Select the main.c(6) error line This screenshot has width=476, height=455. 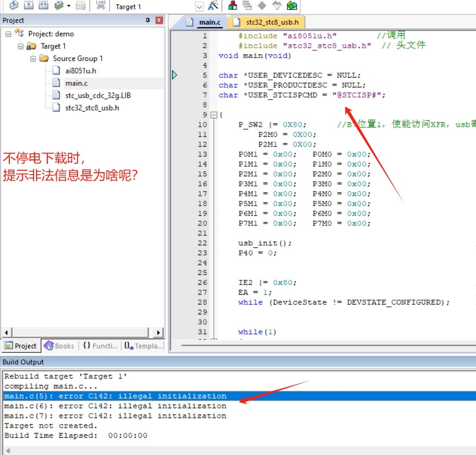115,406
